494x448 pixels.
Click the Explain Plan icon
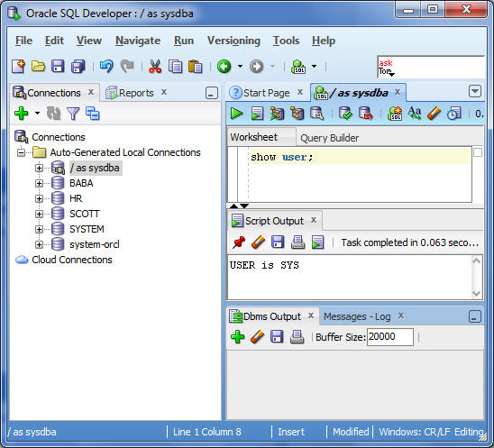[297, 114]
